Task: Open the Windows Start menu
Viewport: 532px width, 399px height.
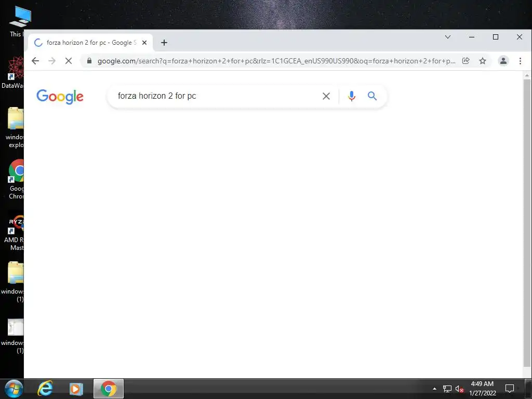Action: click(14, 389)
